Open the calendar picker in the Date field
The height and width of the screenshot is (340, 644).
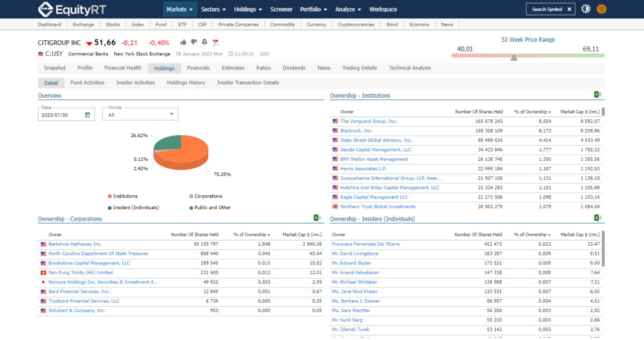pyautogui.click(x=87, y=115)
